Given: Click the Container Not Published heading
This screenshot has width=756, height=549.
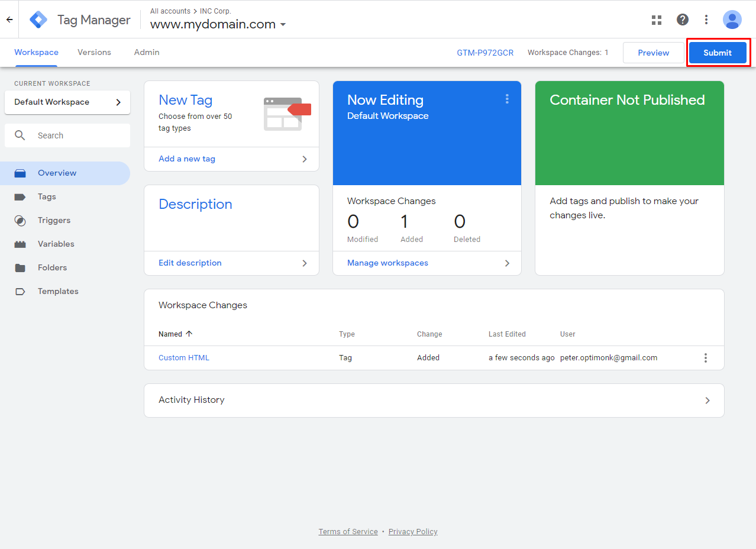Looking at the screenshot, I should pos(627,100).
